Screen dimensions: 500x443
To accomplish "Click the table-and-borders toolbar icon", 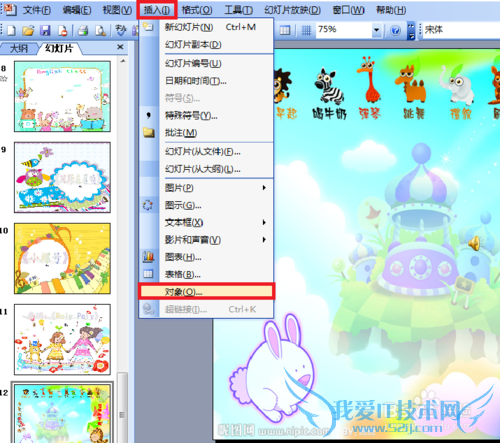I will [284, 30].
